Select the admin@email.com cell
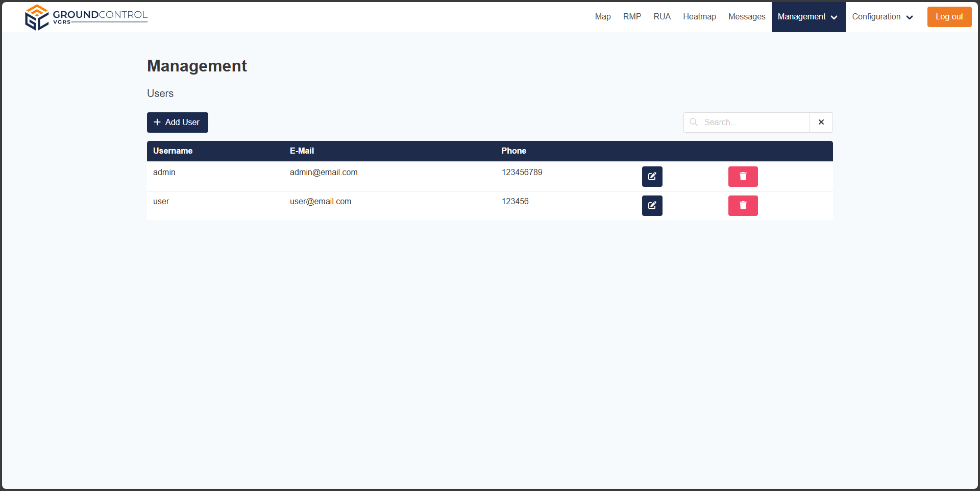The width and height of the screenshot is (980, 491). click(x=324, y=173)
